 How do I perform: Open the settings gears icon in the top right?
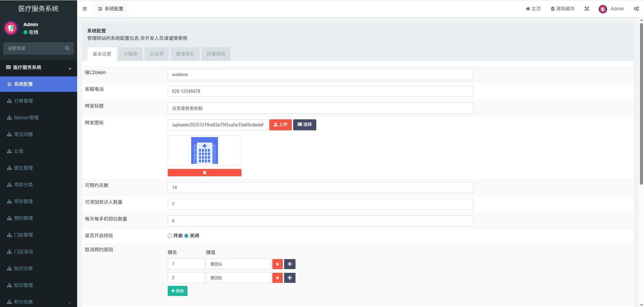coord(636,9)
